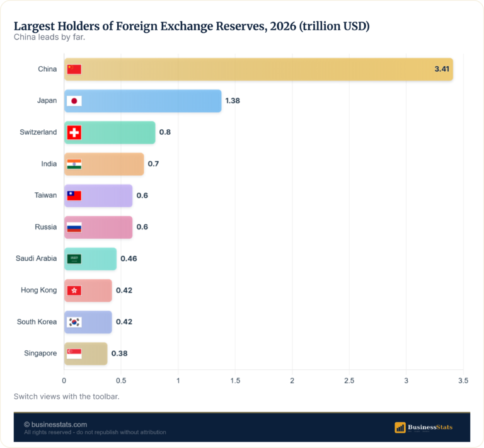Click the x-axis tick label 3.5
This screenshot has height=448, width=484.
(x=463, y=381)
